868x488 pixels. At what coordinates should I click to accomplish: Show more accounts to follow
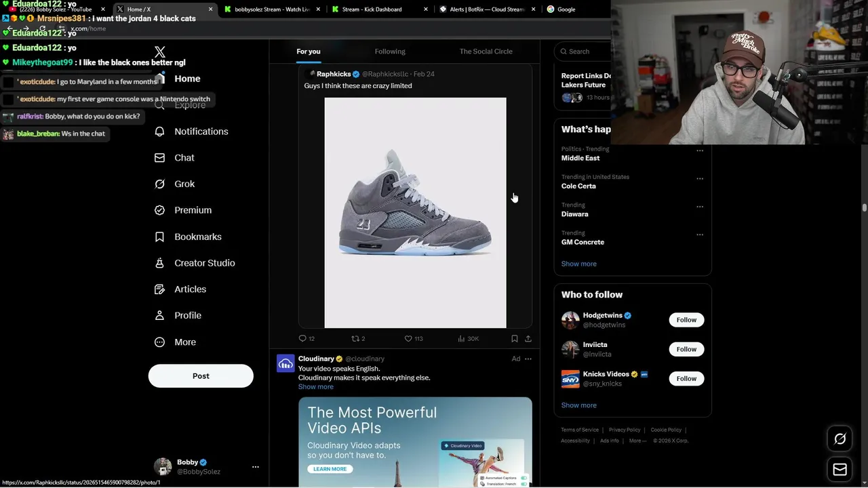[579, 405]
